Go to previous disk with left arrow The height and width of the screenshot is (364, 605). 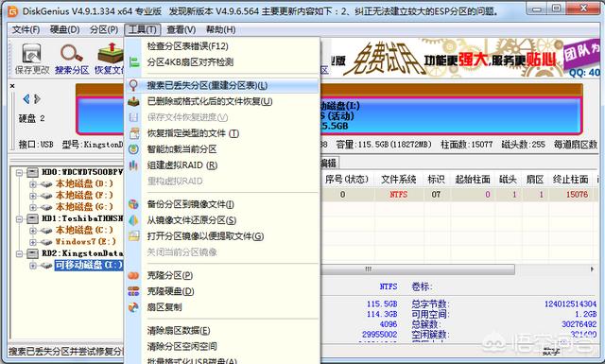pos(26,99)
